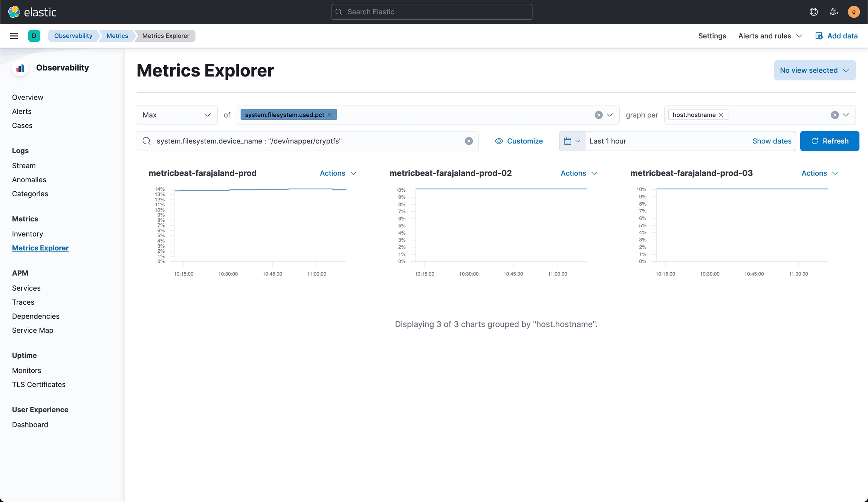The height and width of the screenshot is (502, 868).
Task: Click the 'Show dates' link
Action: pyautogui.click(x=772, y=141)
